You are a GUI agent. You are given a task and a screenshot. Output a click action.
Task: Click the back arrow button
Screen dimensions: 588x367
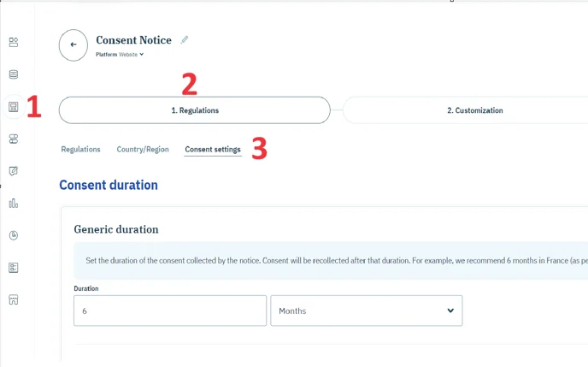(x=73, y=45)
